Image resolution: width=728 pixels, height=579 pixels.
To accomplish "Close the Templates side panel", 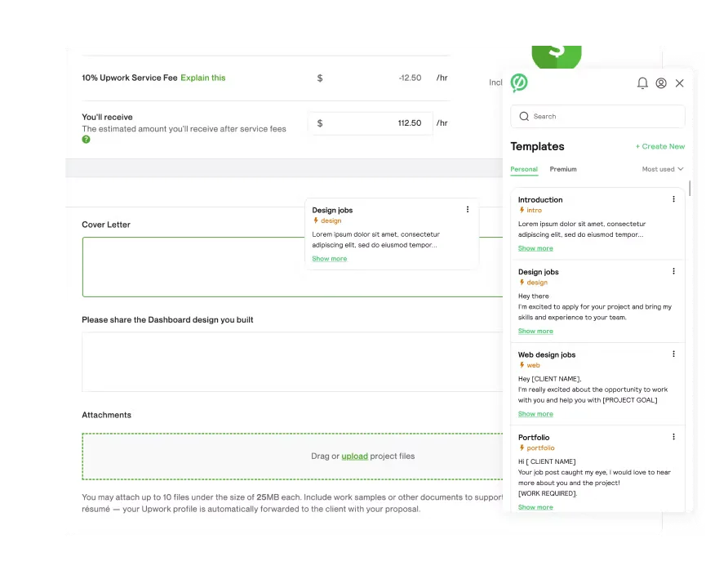I will 679,83.
